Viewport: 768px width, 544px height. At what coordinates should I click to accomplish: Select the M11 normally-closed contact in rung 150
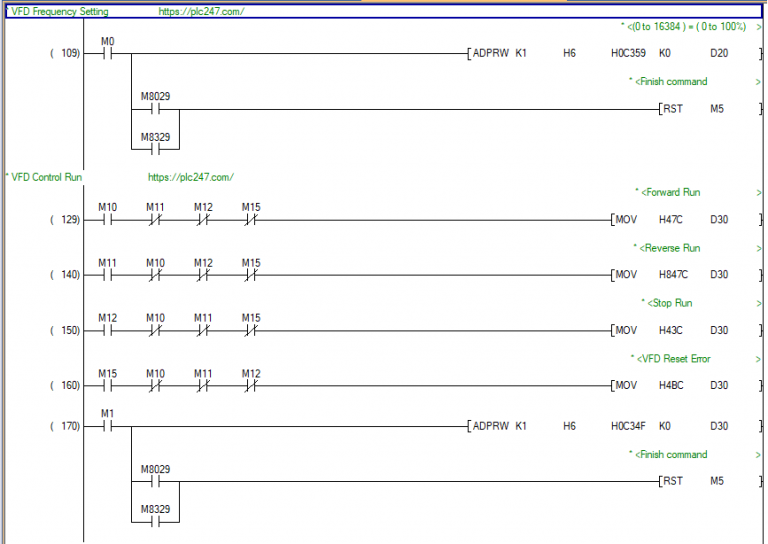(203, 331)
